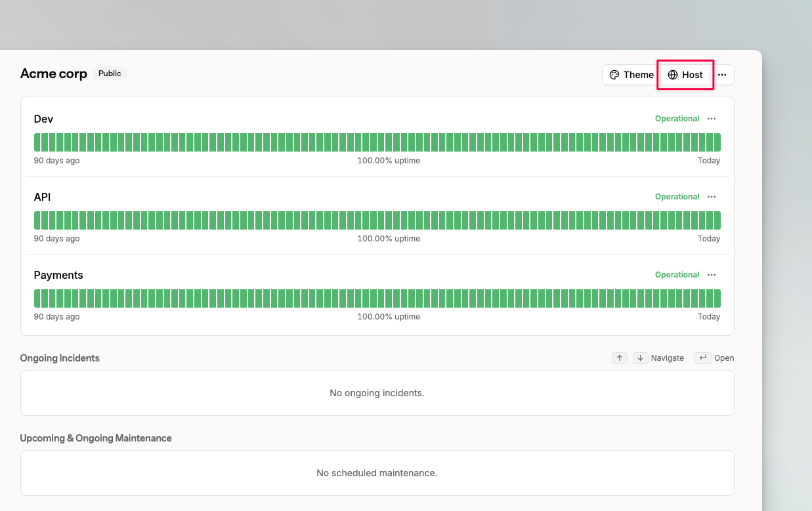Open the Dev component ellipsis menu
The height and width of the screenshot is (511, 812).
pyautogui.click(x=712, y=119)
